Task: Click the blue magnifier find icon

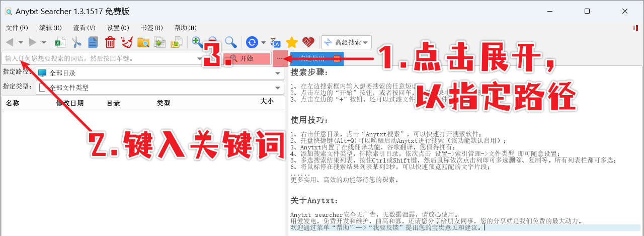Action: (230, 42)
